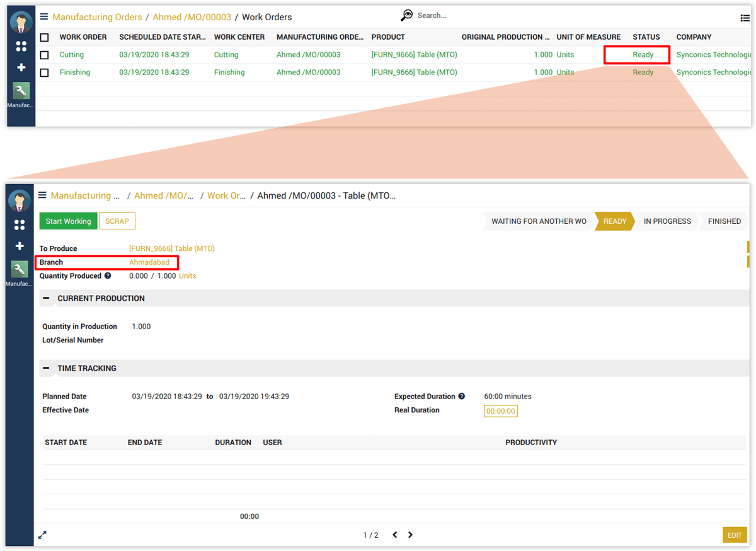Open the apps grid icon in top sidebar
Image resolution: width=756 pixels, height=551 pixels.
tap(21, 46)
